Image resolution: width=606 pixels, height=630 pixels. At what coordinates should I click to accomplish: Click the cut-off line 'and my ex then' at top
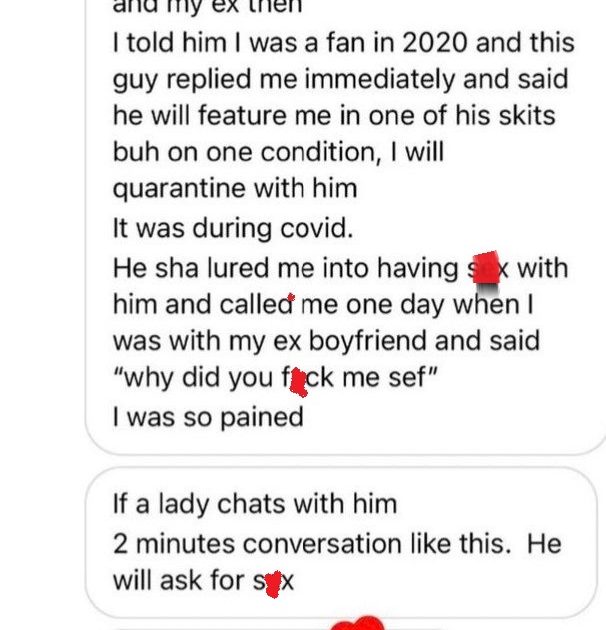click(207, 7)
